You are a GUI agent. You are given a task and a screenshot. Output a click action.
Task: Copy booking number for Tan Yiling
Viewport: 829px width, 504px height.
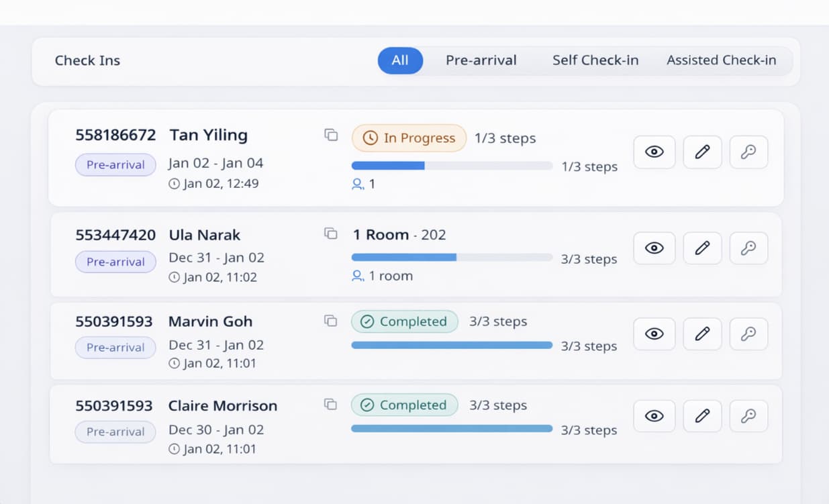tap(330, 134)
